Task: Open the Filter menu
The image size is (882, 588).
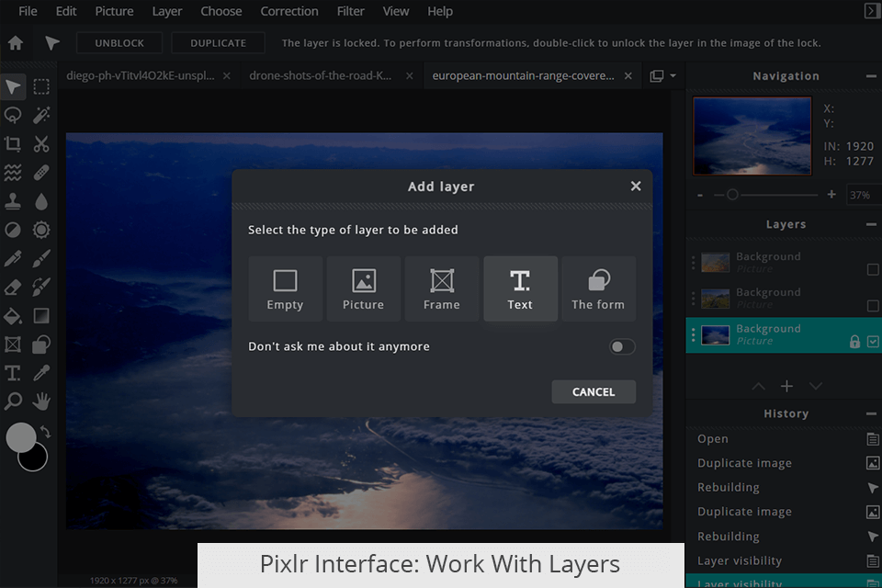Action: [x=350, y=11]
